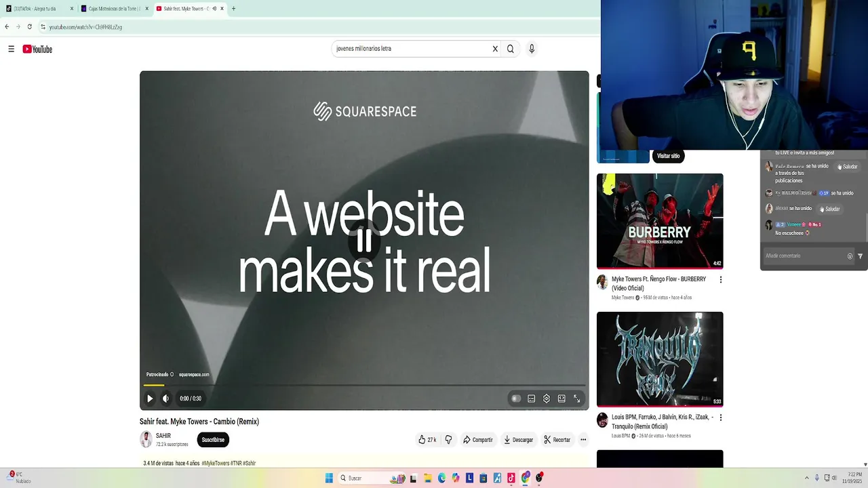Mute the Sahir tab audio speaker icon
The image size is (868, 488).
214,9
